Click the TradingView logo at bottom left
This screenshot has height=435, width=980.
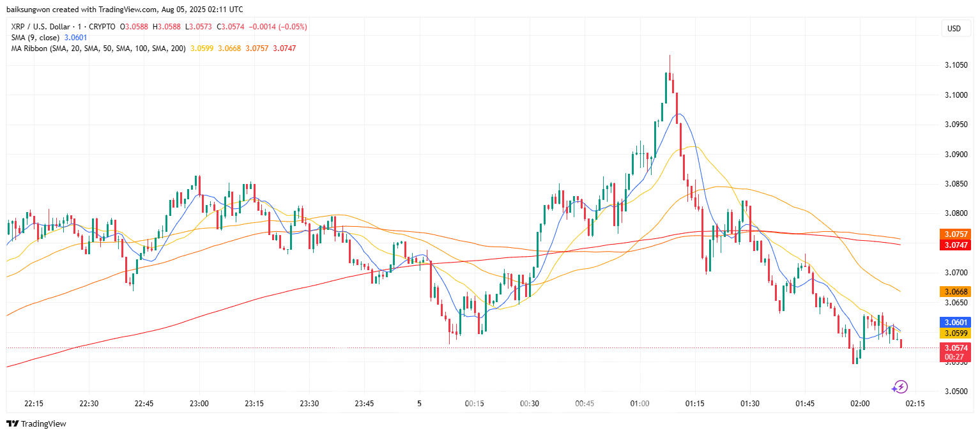[x=36, y=424]
